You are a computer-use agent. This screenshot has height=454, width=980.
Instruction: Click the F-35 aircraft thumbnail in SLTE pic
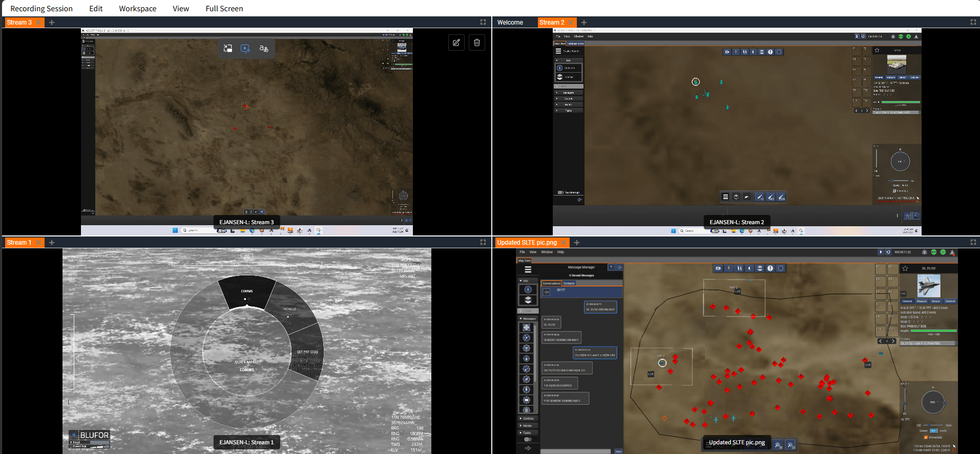(928, 286)
